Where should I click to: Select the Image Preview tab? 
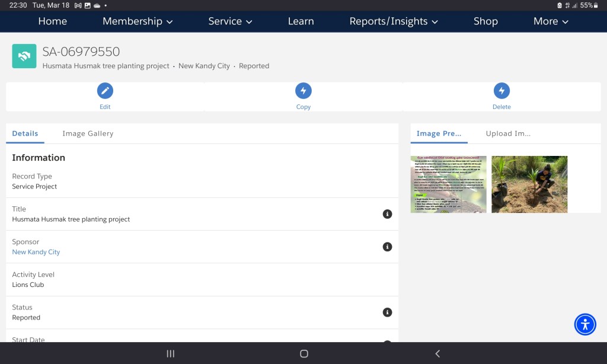439,133
